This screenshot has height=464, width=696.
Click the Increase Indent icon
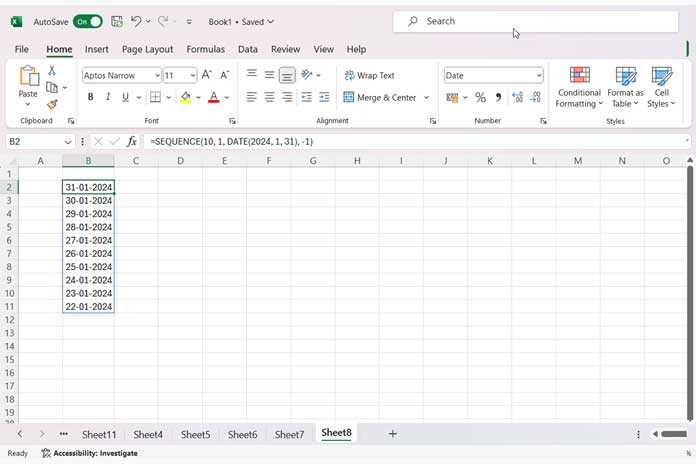click(x=324, y=97)
